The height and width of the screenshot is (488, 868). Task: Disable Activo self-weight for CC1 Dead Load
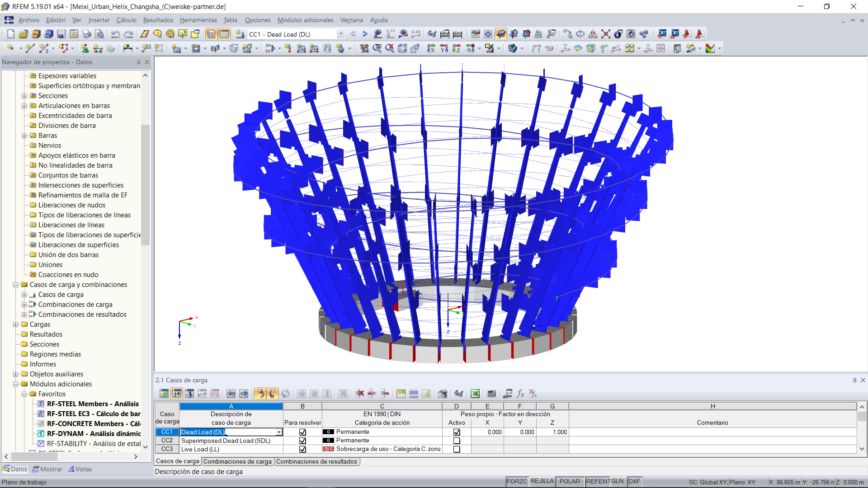tap(457, 432)
